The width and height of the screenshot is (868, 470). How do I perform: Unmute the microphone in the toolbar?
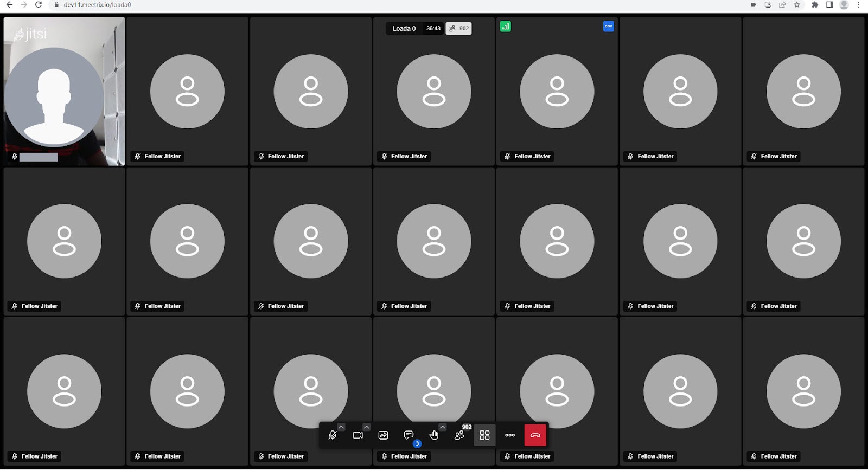click(x=333, y=435)
